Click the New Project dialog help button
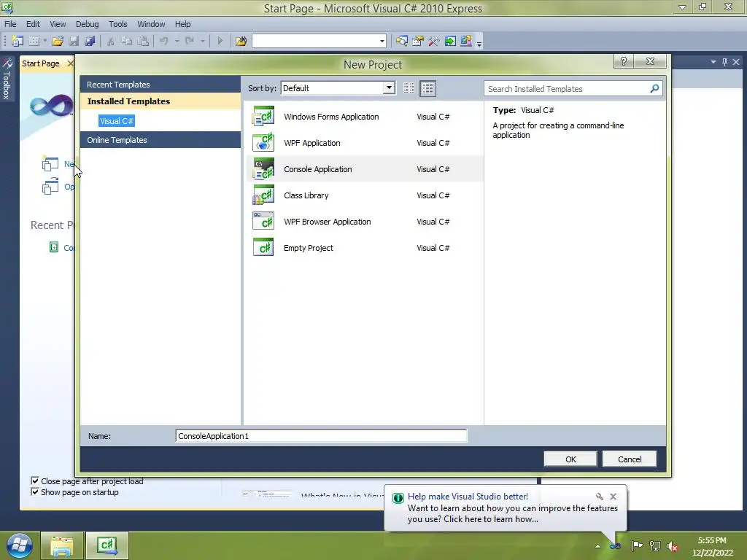The width and height of the screenshot is (747, 560). 624,61
